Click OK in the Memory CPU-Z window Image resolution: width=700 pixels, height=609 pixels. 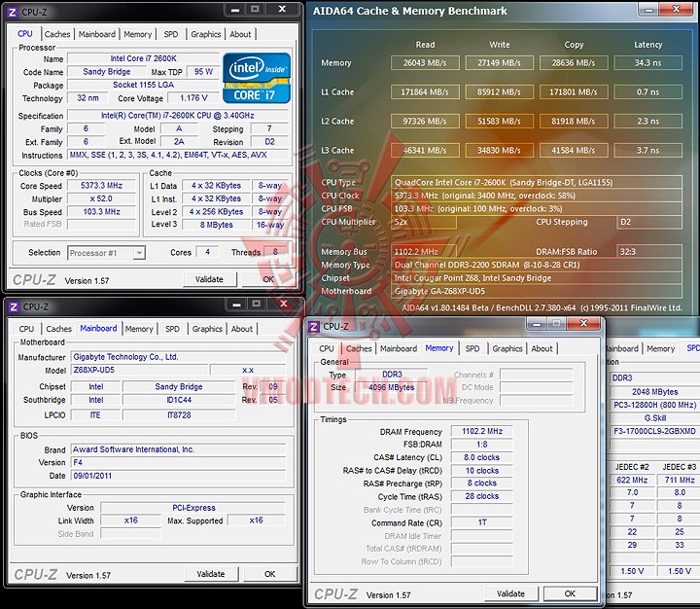coord(570,593)
